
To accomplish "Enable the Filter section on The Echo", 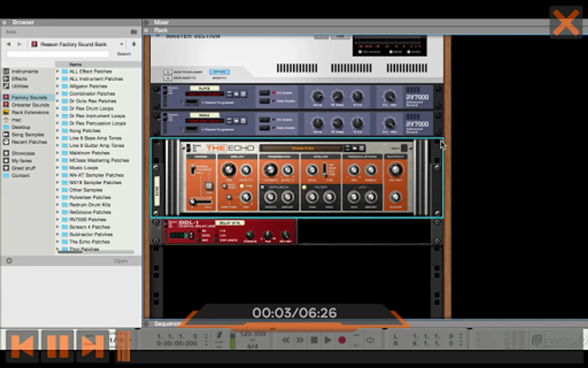I will pos(304,187).
